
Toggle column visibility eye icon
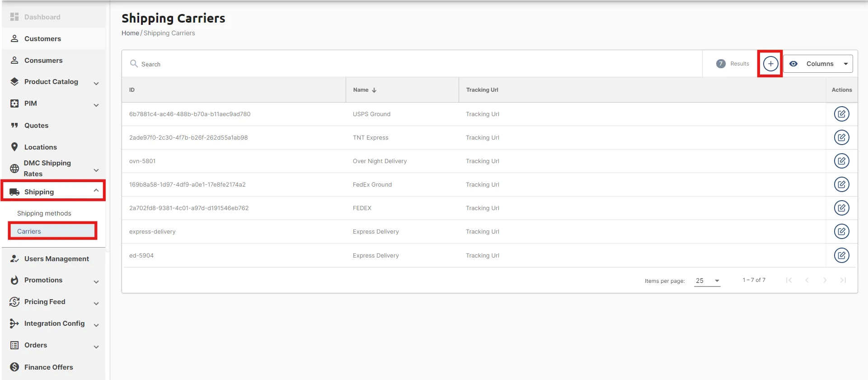(793, 64)
